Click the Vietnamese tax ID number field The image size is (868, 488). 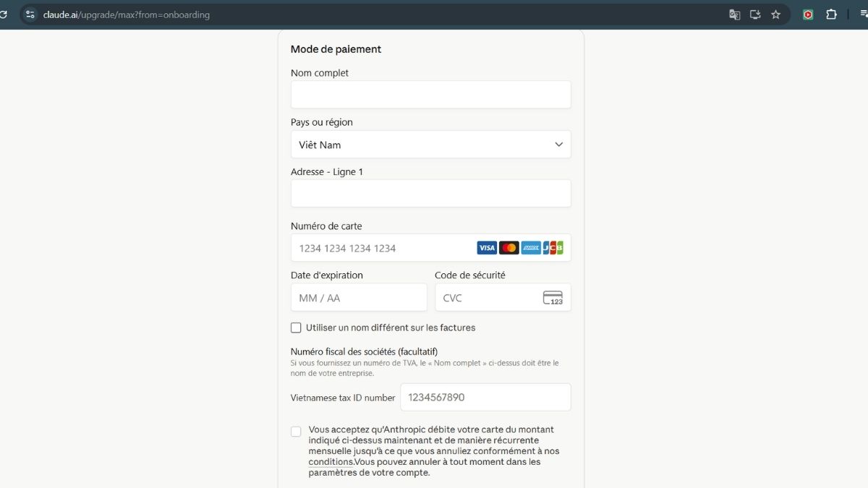(x=485, y=398)
